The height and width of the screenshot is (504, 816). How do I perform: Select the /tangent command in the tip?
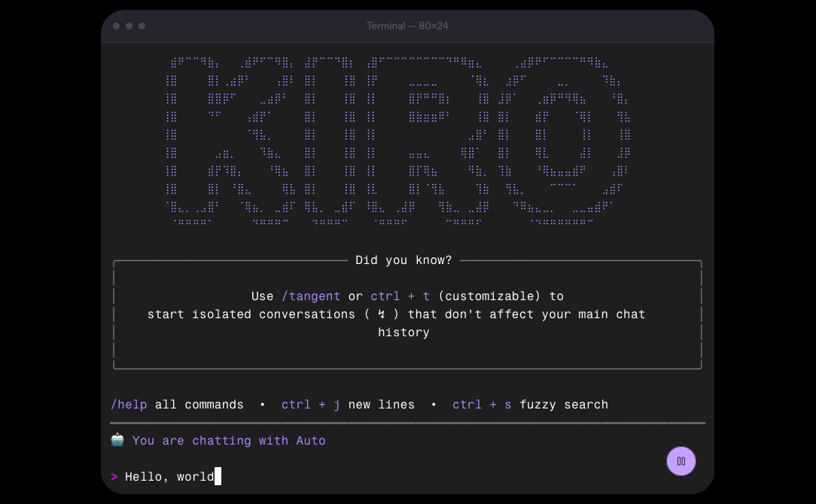pyautogui.click(x=311, y=296)
